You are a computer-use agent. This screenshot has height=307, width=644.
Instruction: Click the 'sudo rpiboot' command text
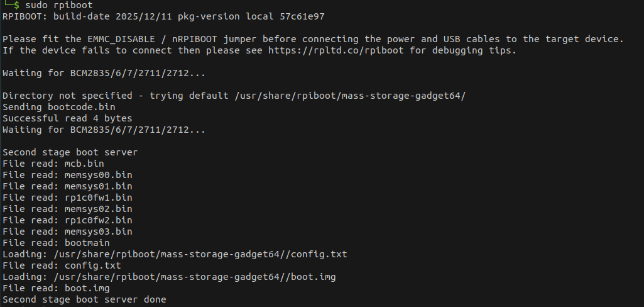pos(58,5)
